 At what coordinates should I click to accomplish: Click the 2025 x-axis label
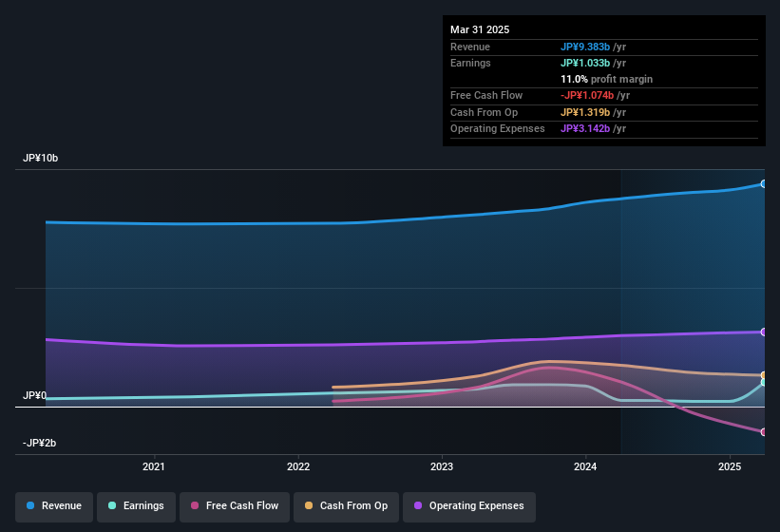[x=730, y=466]
